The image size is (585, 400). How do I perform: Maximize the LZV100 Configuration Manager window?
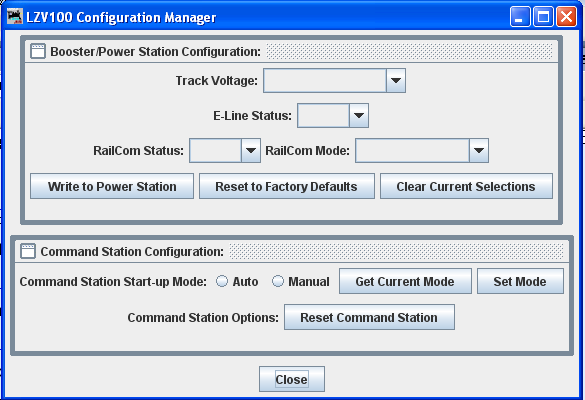[x=543, y=17]
